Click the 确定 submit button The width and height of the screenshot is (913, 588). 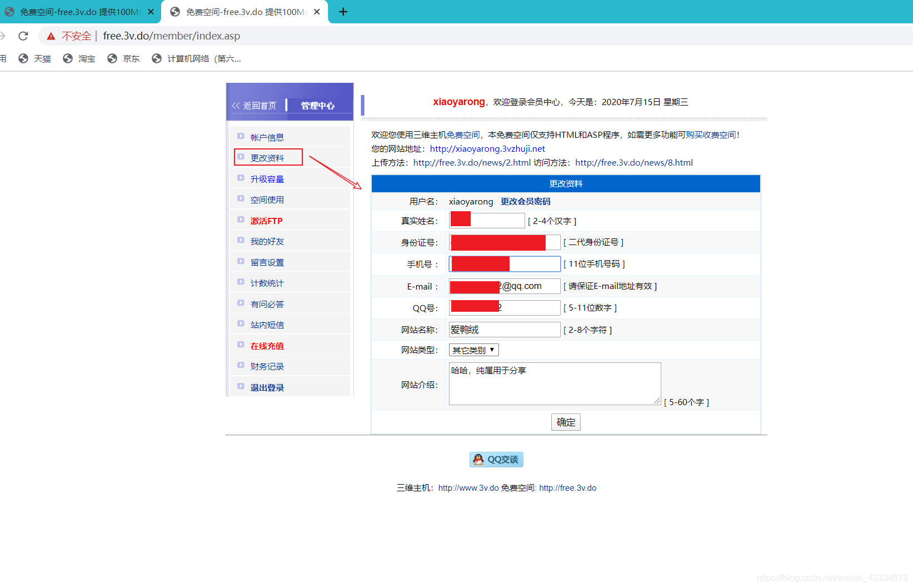coord(566,422)
